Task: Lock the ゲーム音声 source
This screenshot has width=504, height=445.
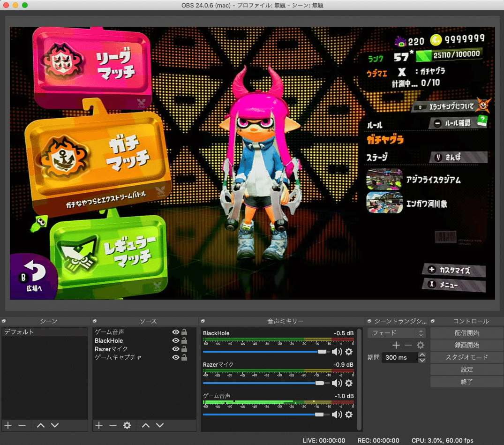Action: click(184, 332)
